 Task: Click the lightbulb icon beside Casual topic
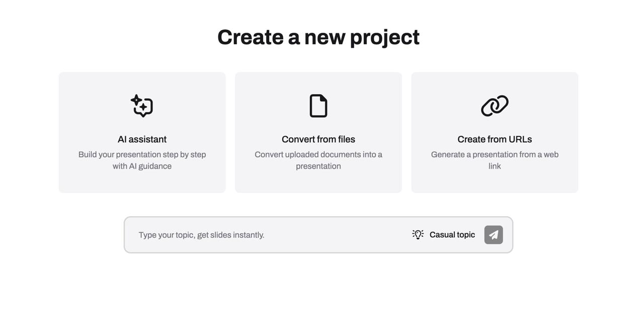pos(418,235)
